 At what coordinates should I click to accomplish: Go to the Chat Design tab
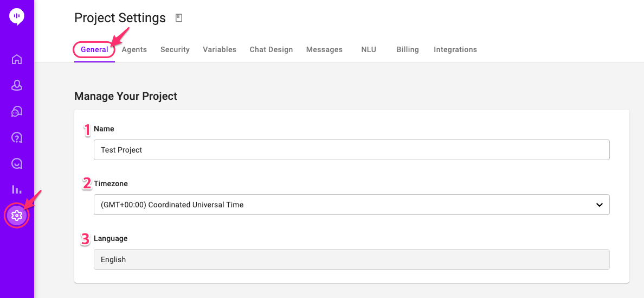(x=271, y=49)
